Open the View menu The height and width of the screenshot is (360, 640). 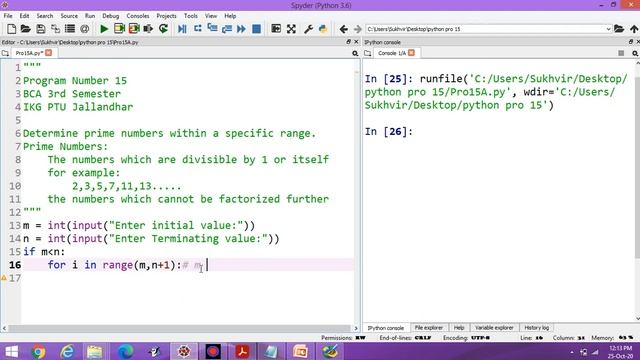211,16
